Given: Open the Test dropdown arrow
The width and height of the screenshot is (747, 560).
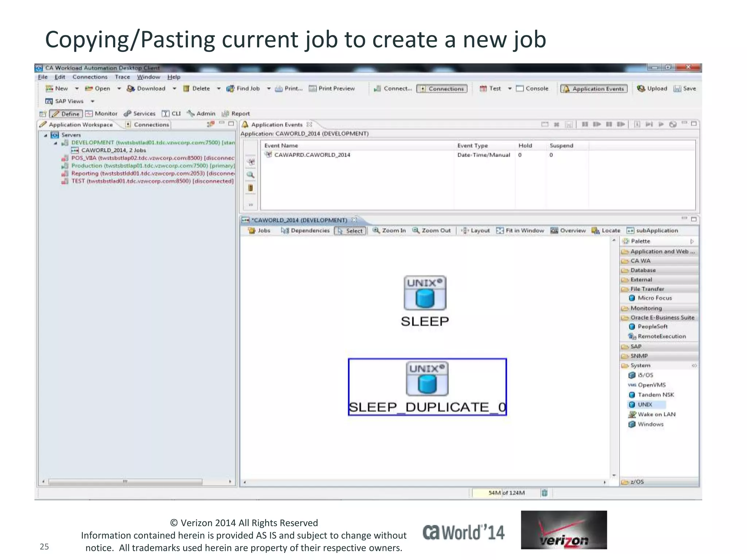Looking at the screenshot, I should point(510,89).
